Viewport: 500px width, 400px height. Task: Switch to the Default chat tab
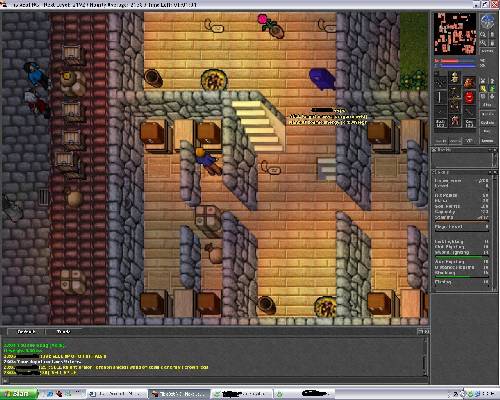pos(26,331)
